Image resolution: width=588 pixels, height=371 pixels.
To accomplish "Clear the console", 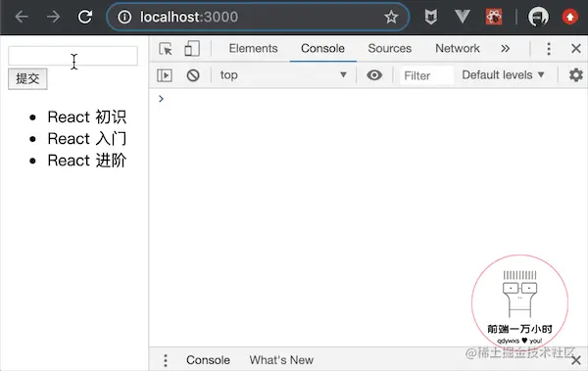I will (193, 75).
